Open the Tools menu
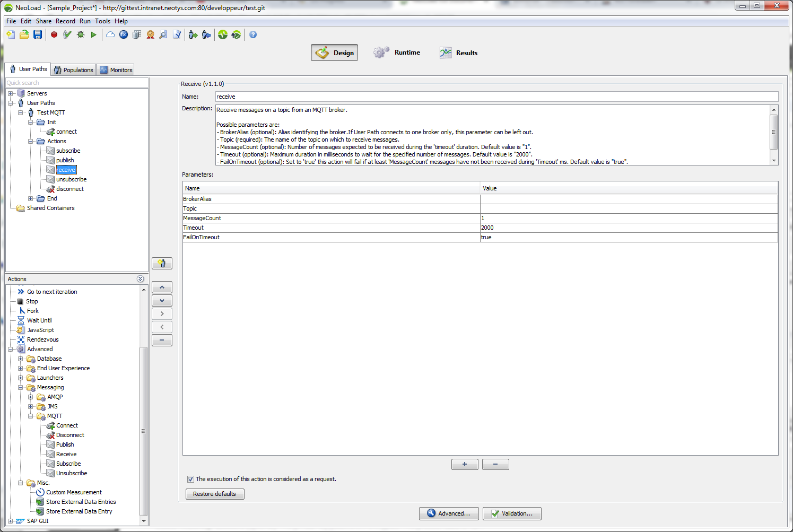The image size is (793, 532). pos(102,21)
